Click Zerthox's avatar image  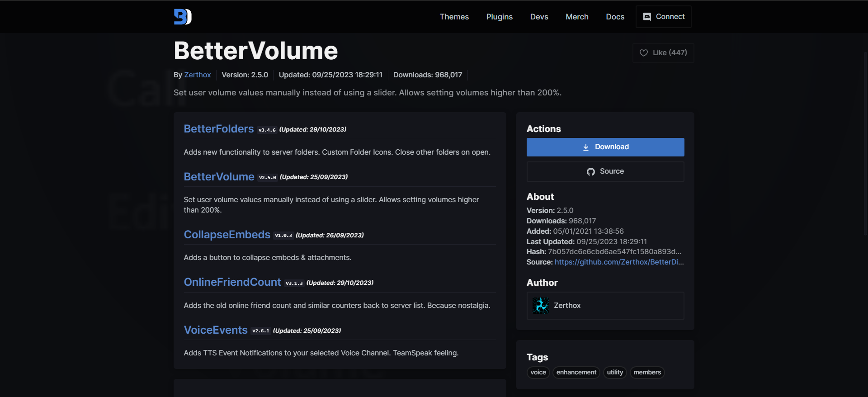click(x=541, y=306)
